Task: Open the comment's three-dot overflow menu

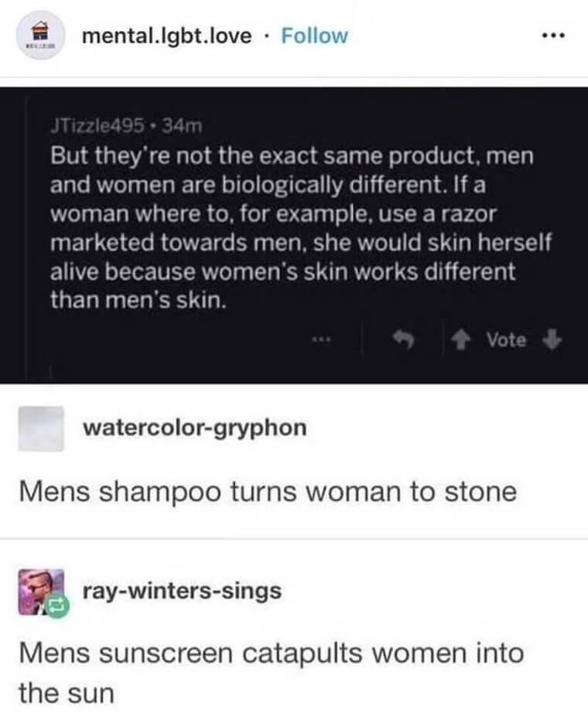Action: [x=322, y=339]
